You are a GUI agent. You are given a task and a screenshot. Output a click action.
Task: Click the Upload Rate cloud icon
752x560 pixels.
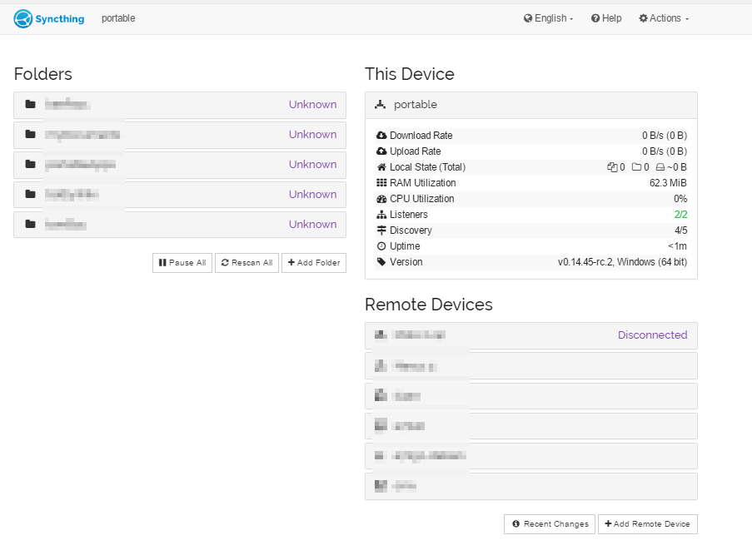coord(380,151)
